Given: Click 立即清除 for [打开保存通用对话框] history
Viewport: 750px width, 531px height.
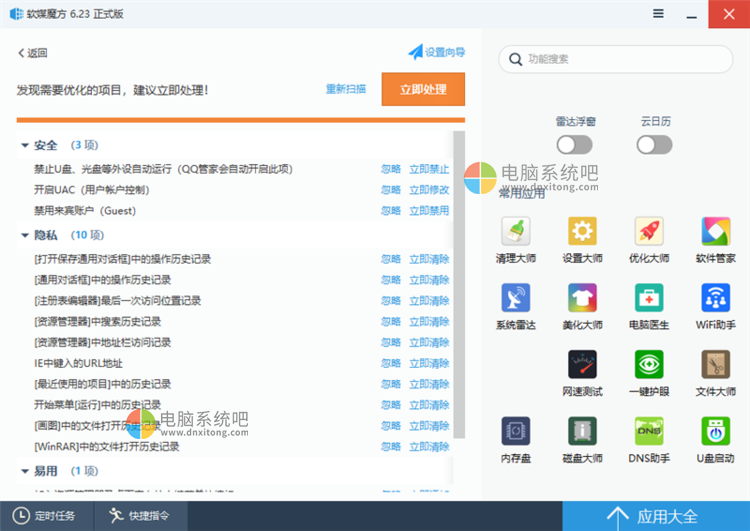Looking at the screenshot, I should click(429, 259).
